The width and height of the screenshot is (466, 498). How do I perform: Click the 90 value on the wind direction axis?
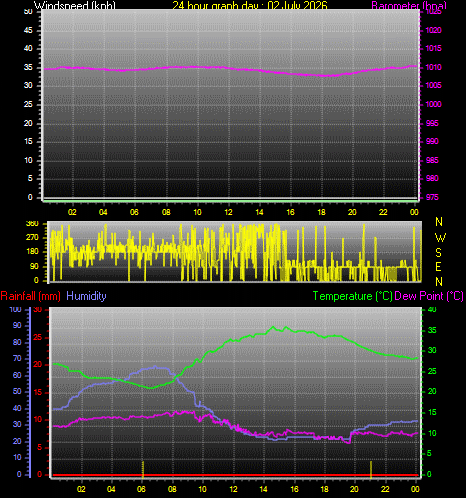coord(34,266)
